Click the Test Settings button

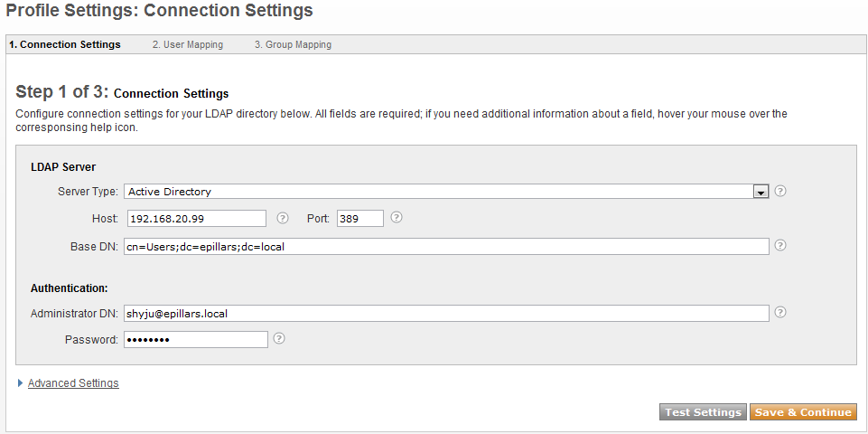tap(703, 411)
